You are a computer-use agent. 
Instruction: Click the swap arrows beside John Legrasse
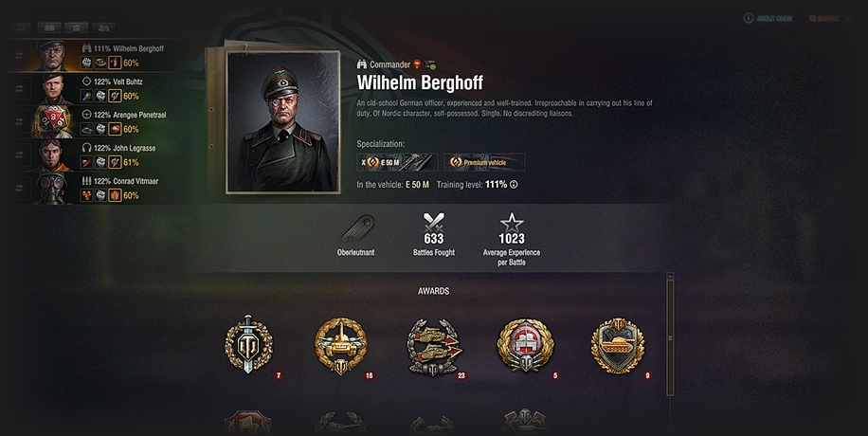[19, 155]
